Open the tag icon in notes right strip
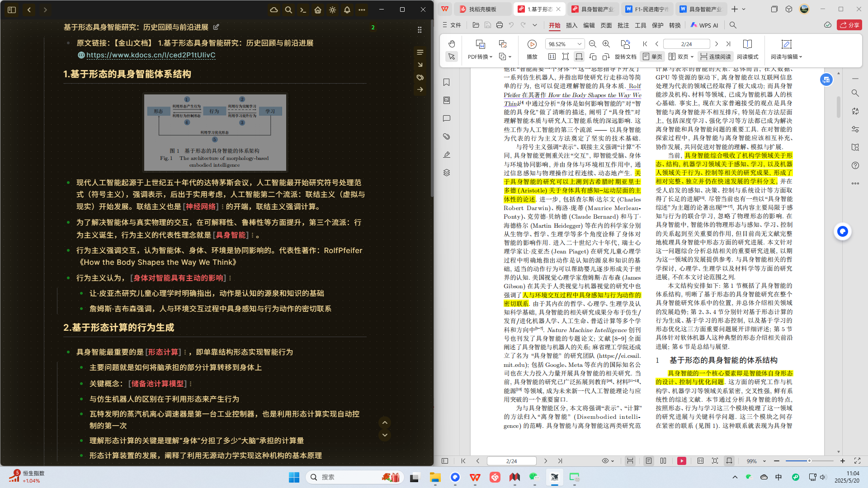 click(420, 77)
